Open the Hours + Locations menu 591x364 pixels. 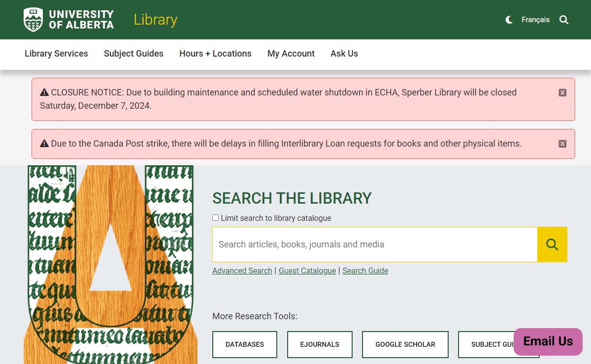(x=215, y=54)
